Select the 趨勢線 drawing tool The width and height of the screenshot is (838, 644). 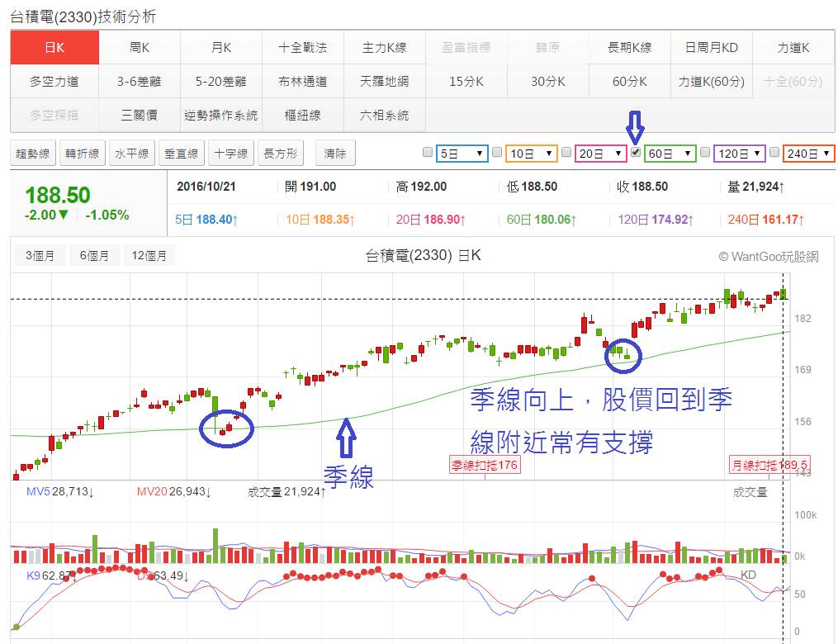point(32,153)
